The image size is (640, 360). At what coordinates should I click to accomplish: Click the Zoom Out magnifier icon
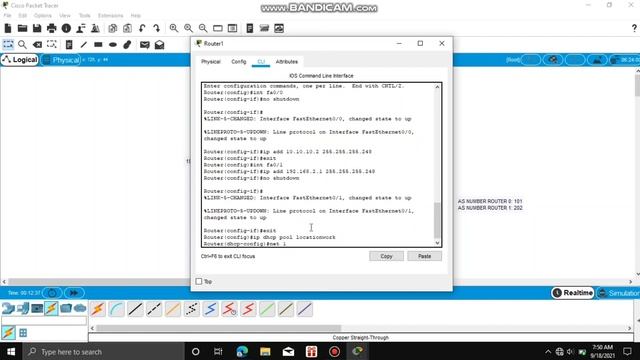click(x=203, y=28)
